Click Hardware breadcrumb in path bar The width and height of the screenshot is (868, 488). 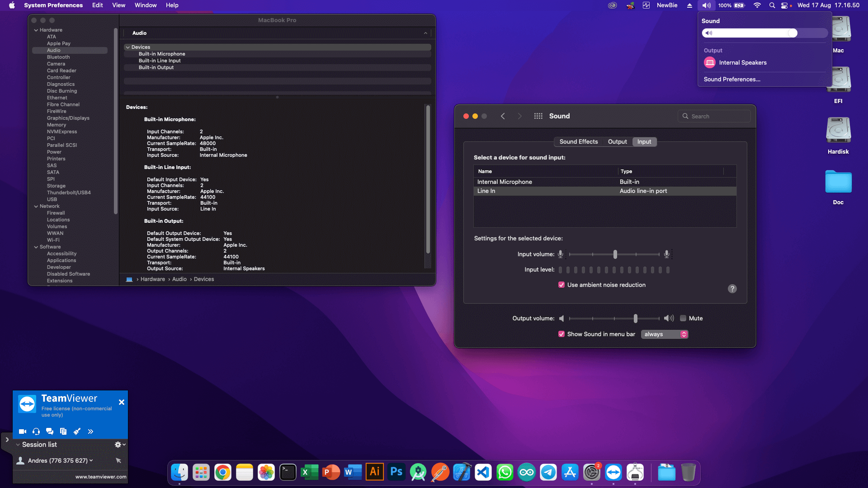(x=153, y=279)
